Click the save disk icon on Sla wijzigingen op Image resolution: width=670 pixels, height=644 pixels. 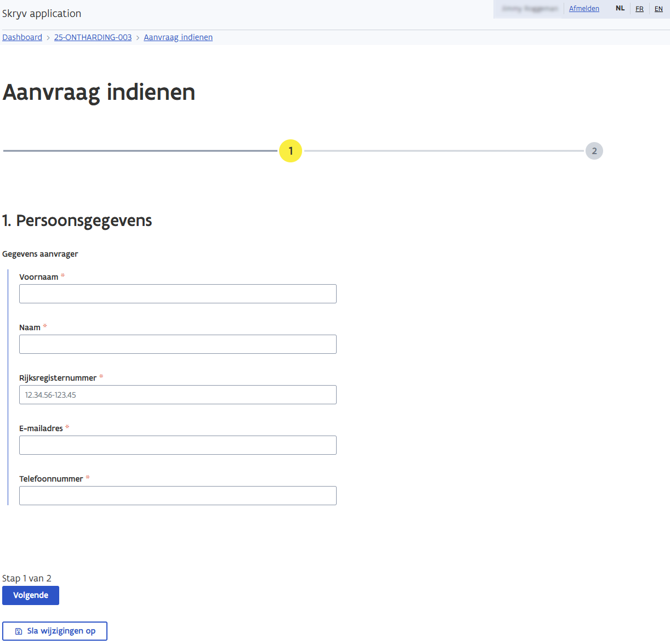(x=17, y=630)
